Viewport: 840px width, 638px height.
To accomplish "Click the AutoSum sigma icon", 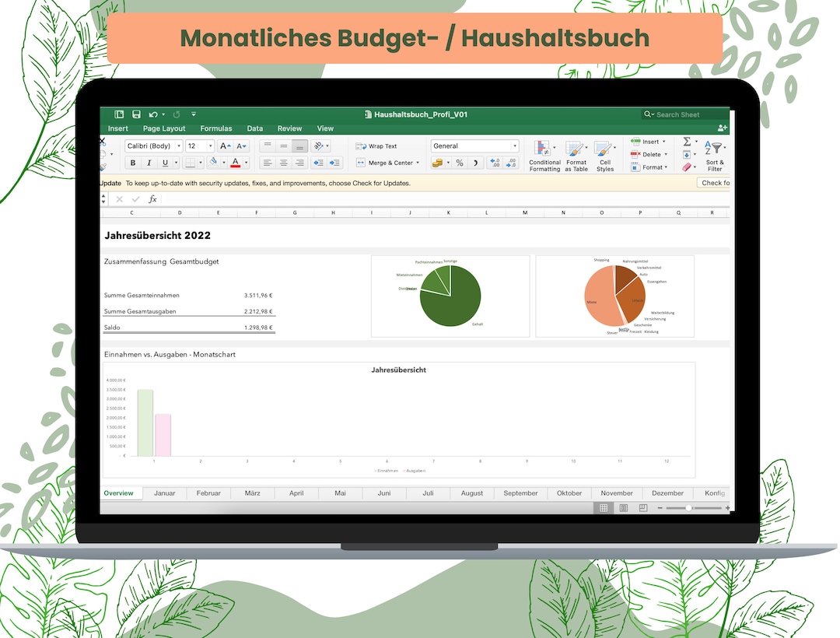I will [x=686, y=141].
